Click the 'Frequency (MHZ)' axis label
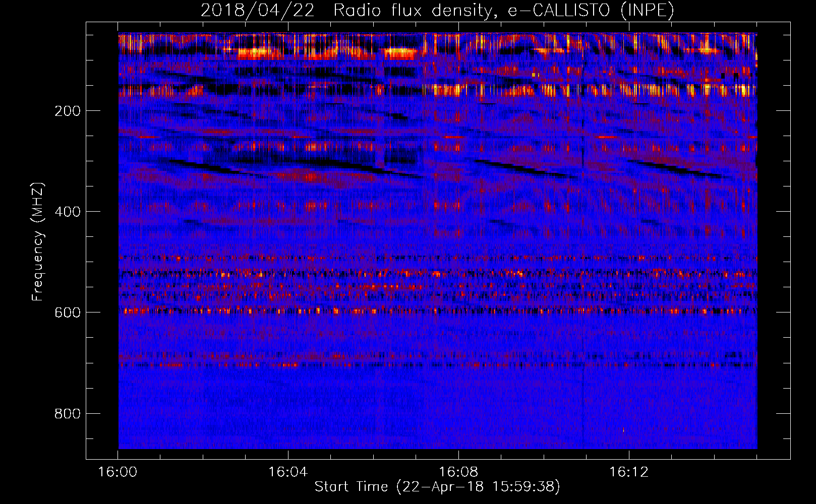This screenshot has height=504, width=816. coord(38,242)
